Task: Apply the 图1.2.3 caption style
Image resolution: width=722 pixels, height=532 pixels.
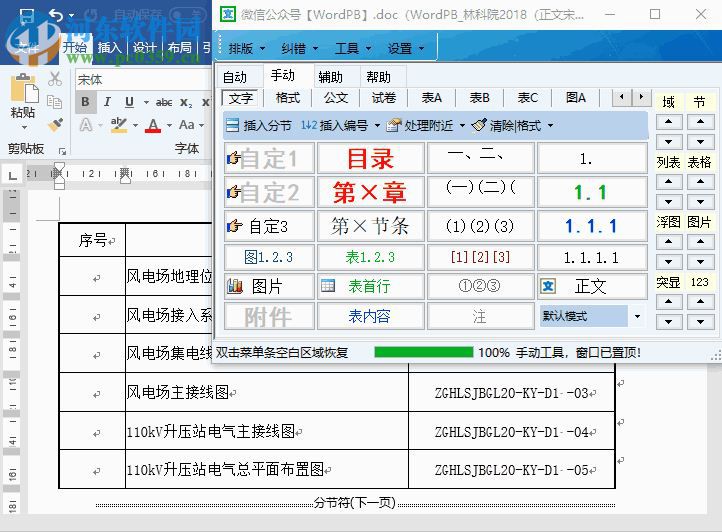Action: pos(269,257)
